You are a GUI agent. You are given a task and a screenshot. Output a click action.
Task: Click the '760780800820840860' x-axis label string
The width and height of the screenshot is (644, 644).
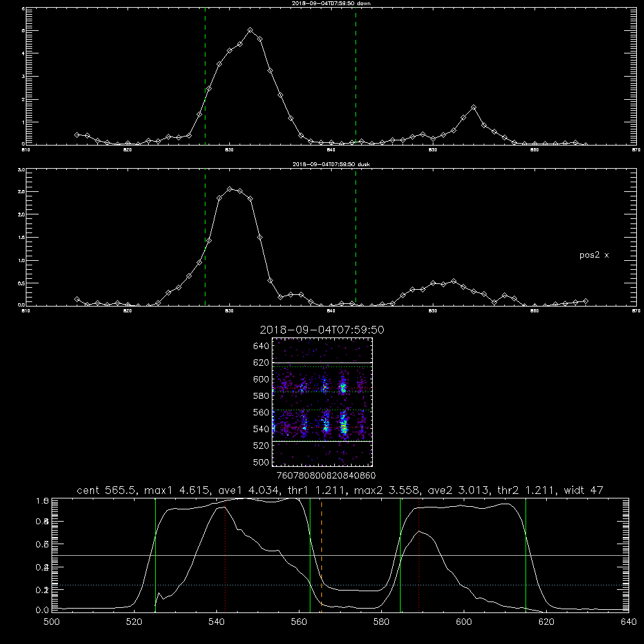(x=327, y=475)
